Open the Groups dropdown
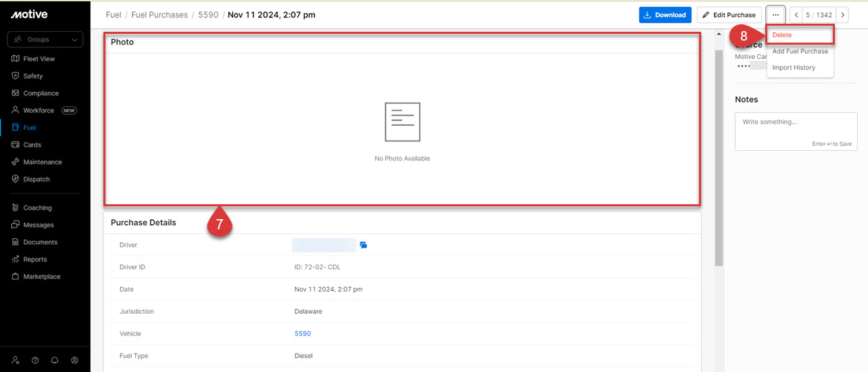Screen dimensions: 868x372 [x=45, y=39]
